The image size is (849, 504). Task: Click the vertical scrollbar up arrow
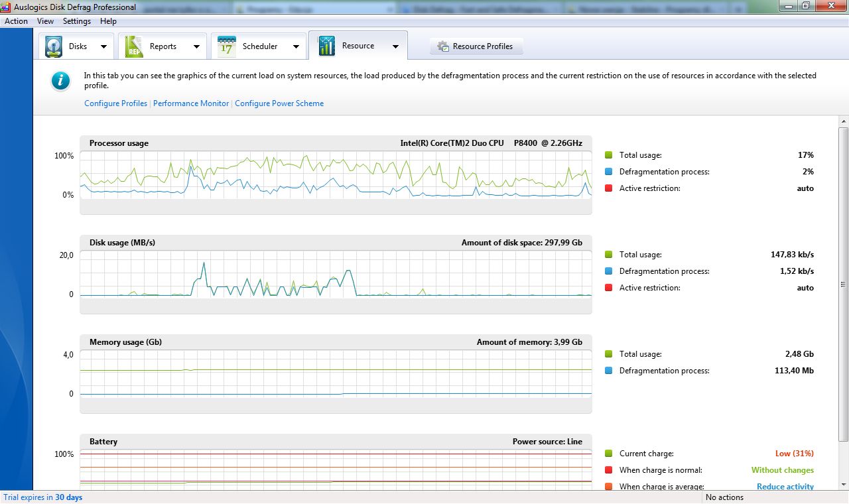(843, 122)
